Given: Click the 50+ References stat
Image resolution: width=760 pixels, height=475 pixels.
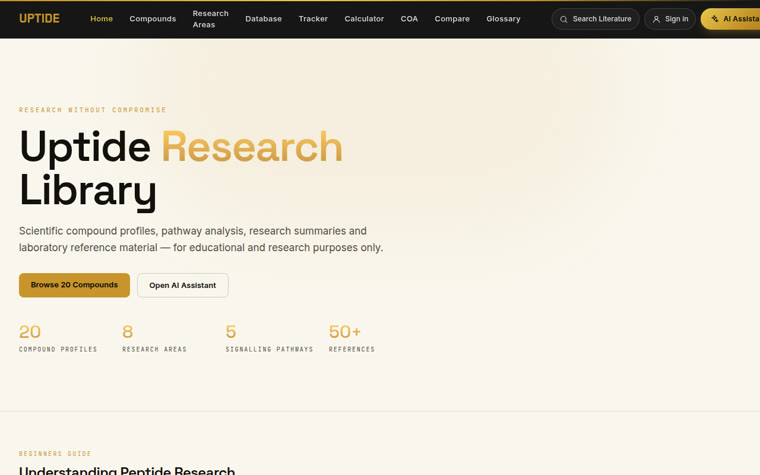Looking at the screenshot, I should [351, 338].
